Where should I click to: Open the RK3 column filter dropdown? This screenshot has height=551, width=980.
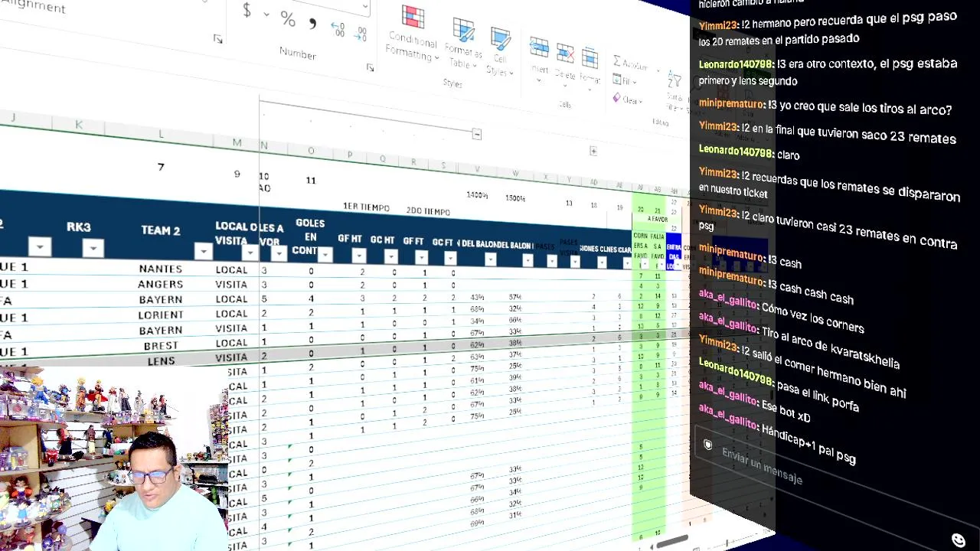click(93, 247)
